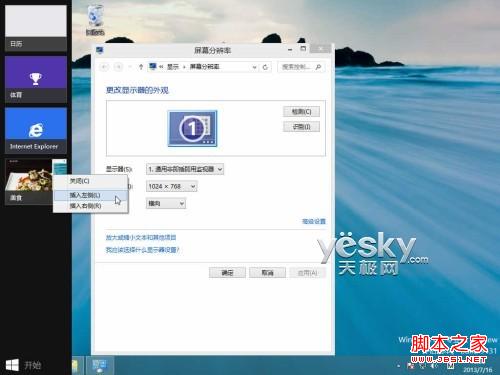Select monitor 1 in display preview

[192, 128]
